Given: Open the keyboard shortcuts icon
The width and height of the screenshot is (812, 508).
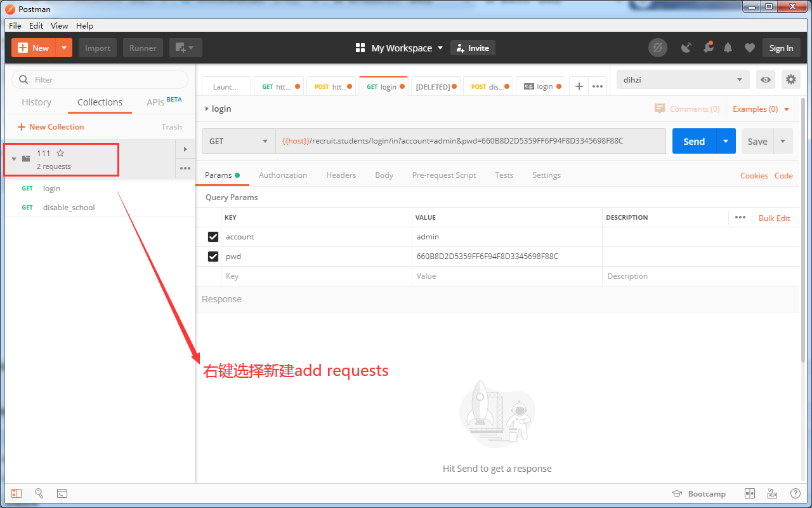Looking at the screenshot, I should tap(772, 493).
